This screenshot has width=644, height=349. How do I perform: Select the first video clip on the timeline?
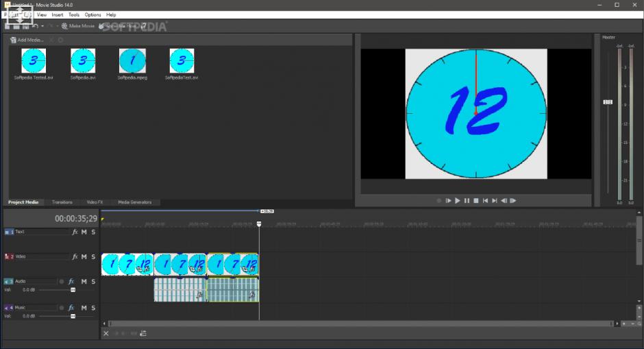[x=127, y=264]
